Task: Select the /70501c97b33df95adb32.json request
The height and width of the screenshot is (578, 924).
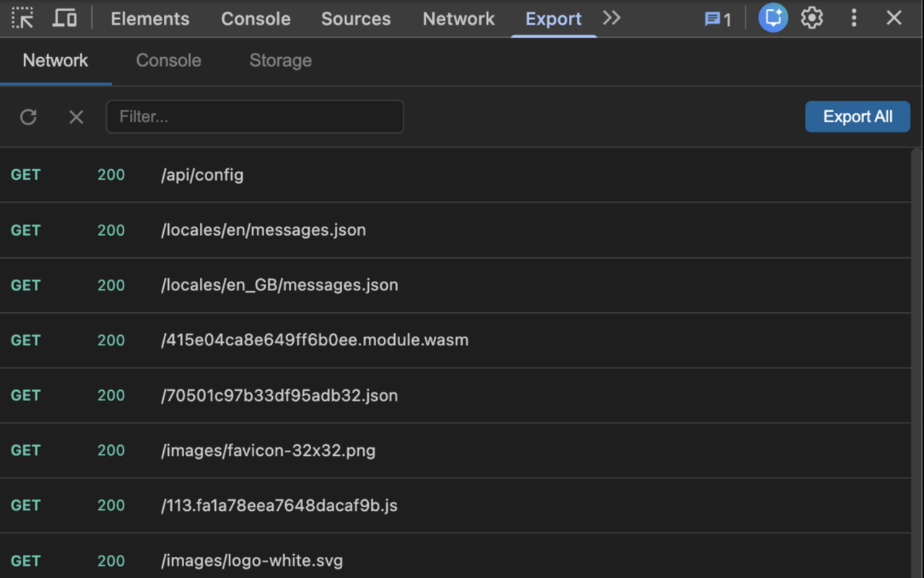Action: pyautogui.click(x=455, y=395)
